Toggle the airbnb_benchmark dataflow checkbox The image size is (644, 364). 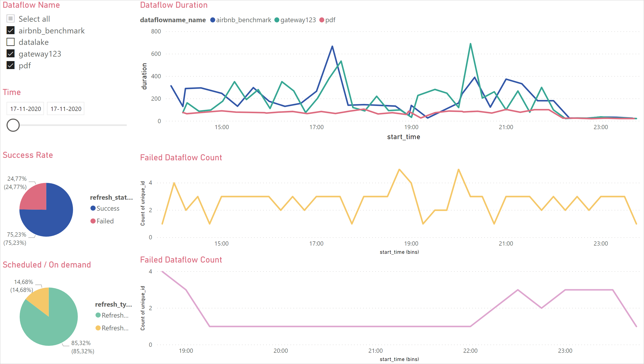[x=11, y=30]
